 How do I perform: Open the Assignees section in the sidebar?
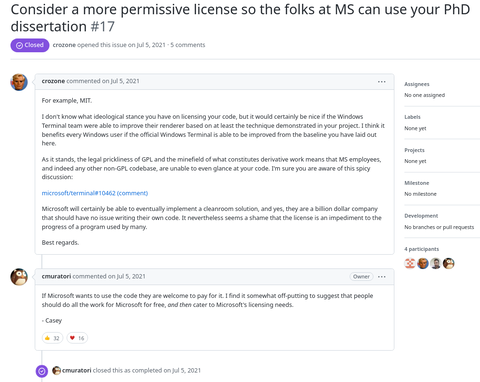point(417,84)
